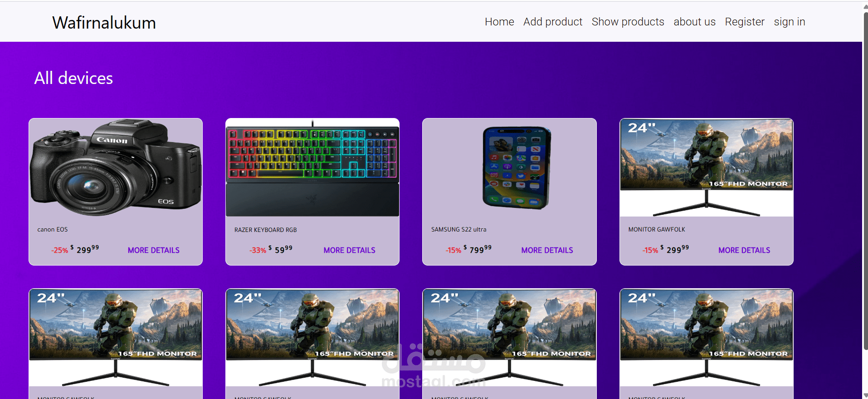Screen dimensions: 868x399
Task: Click the first-row 24" monitor image
Action: [707, 167]
